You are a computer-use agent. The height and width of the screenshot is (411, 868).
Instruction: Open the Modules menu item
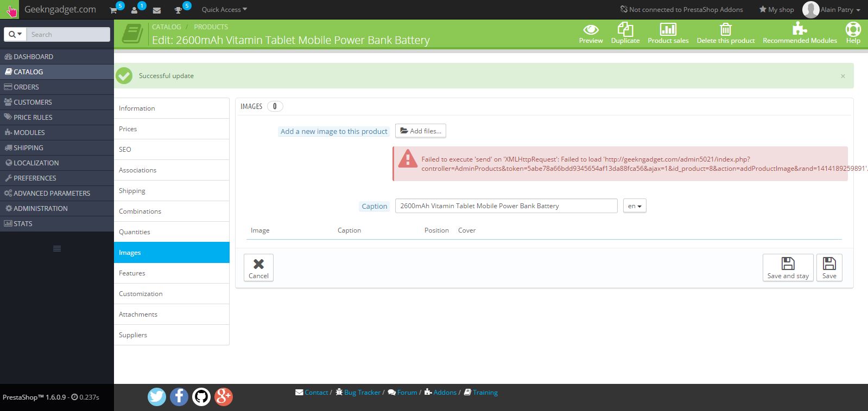57,132
